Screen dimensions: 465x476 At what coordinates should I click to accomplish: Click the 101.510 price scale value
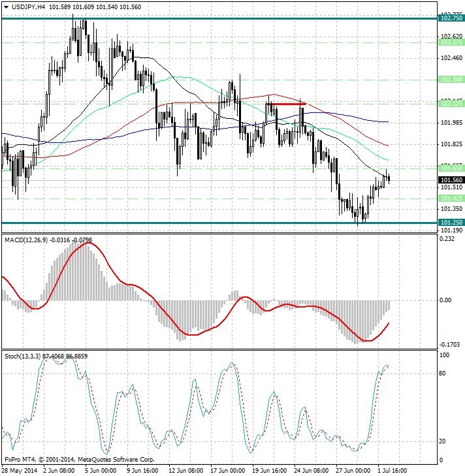pos(451,187)
